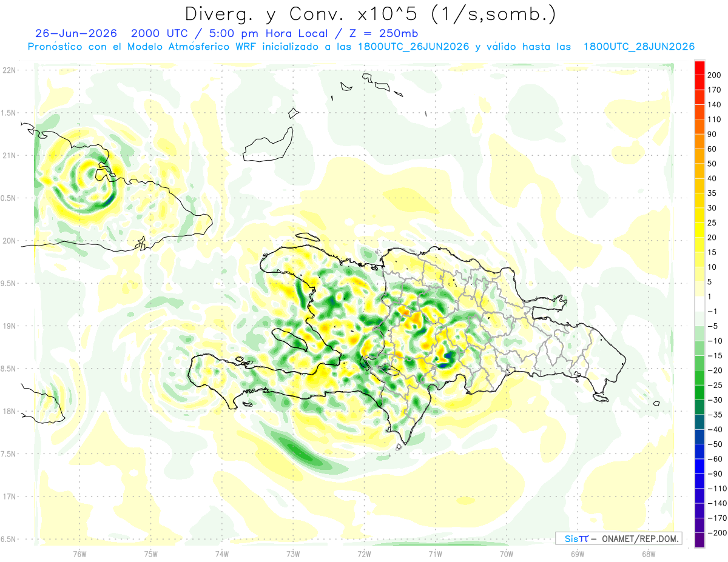This screenshot has width=728, height=562.
Task: Click the '-1' colorbar value
Action: [x=712, y=311]
